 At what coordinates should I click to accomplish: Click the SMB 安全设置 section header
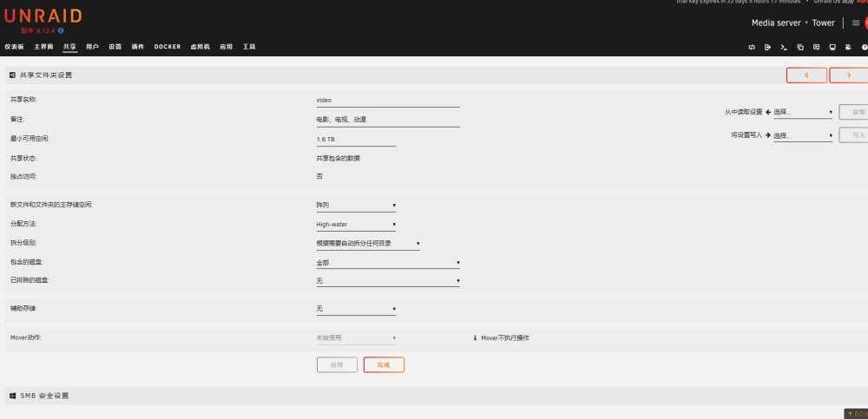[x=437, y=396]
